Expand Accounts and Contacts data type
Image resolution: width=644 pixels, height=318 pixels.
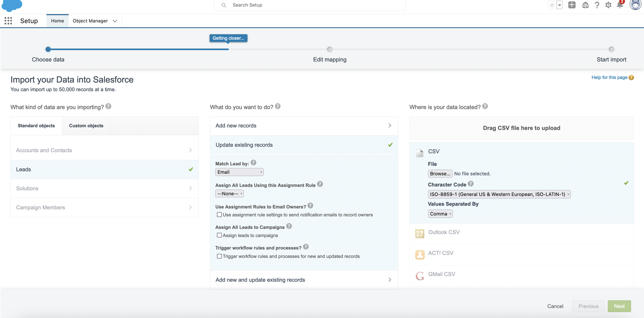(104, 150)
